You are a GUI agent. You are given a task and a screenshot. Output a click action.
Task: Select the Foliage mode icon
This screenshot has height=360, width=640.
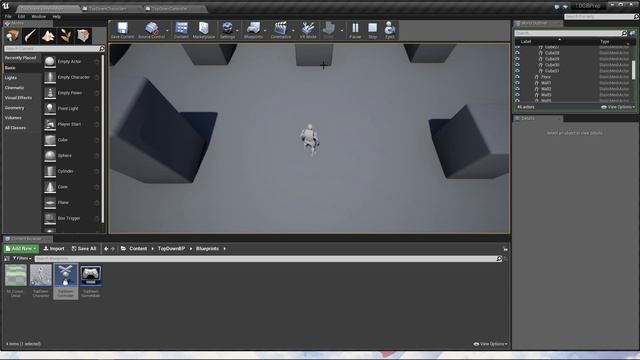[66, 36]
